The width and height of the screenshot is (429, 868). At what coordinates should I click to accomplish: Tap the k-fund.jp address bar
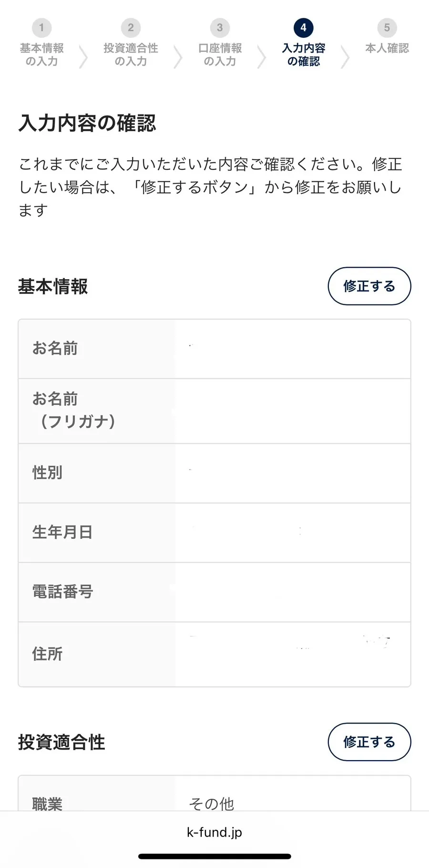(x=214, y=832)
